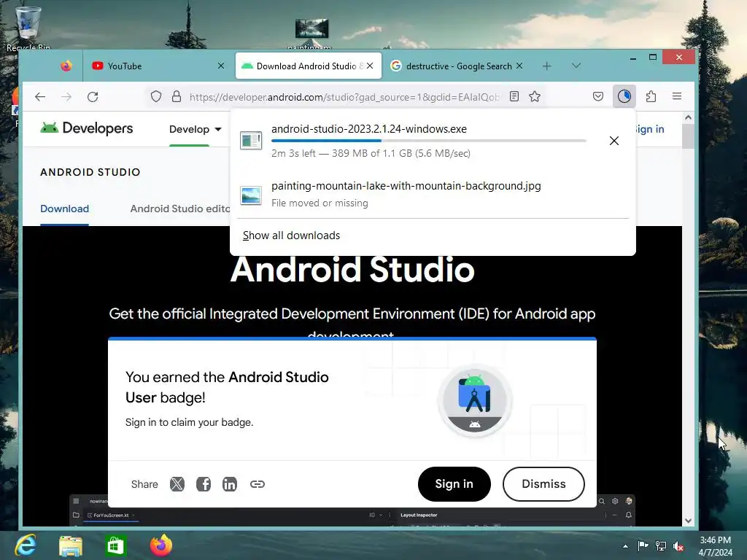Expand the Develop dropdown menu

pyautogui.click(x=196, y=129)
